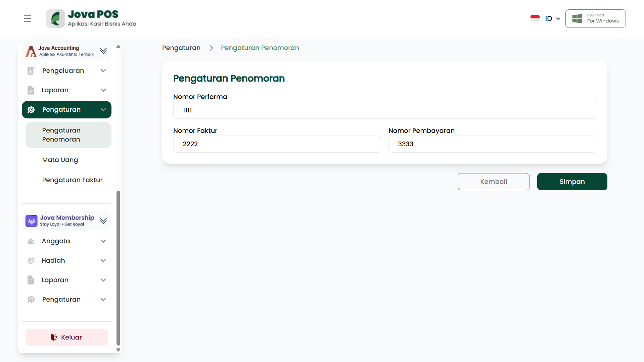Collapse the Jova Accounting section
The image size is (644, 362).
pyautogui.click(x=103, y=51)
